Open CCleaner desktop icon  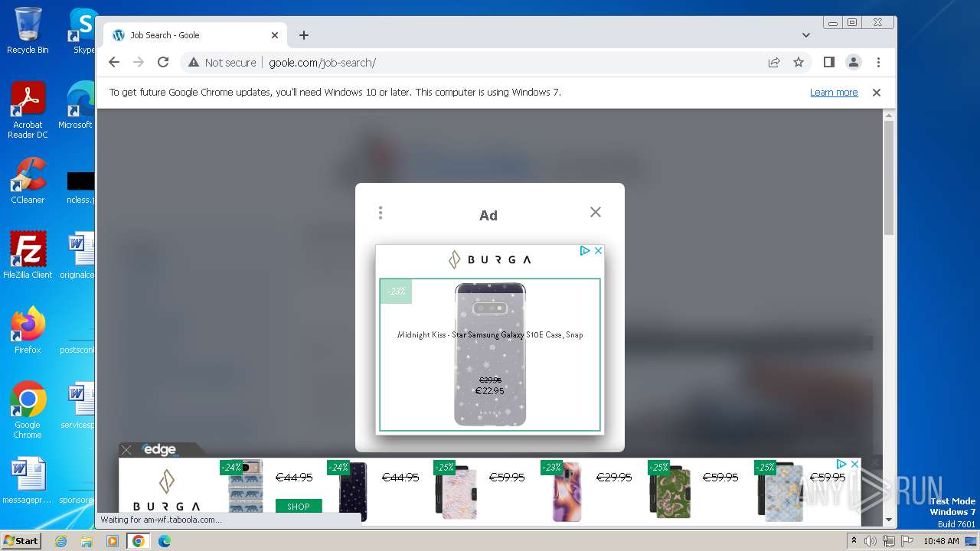(x=28, y=181)
